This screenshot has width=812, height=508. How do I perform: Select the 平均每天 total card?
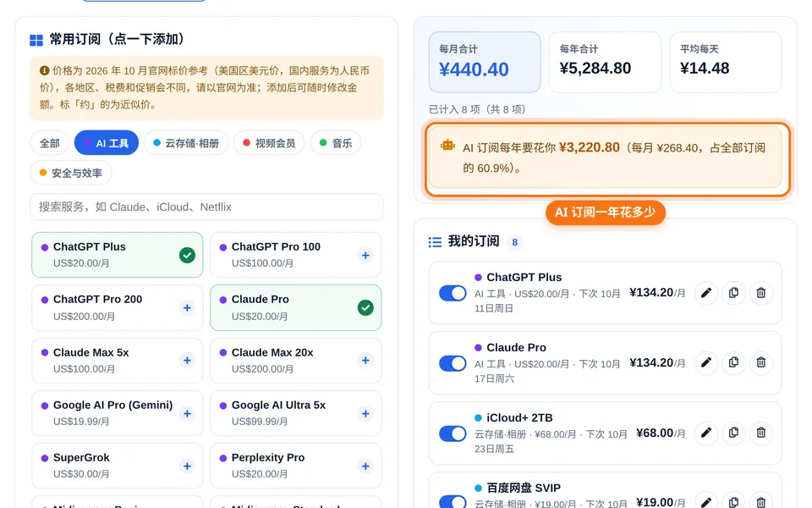(726, 62)
